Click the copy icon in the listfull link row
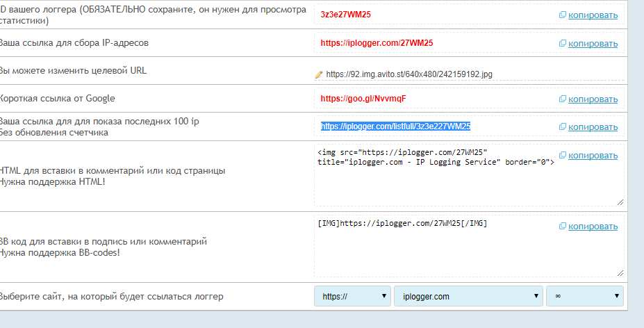Screen dimensions: 644x328 pos(562,126)
